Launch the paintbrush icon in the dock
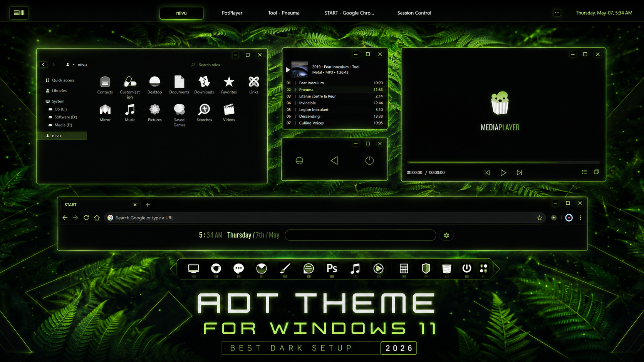Viewport: 644px width, 362px height. click(x=285, y=269)
